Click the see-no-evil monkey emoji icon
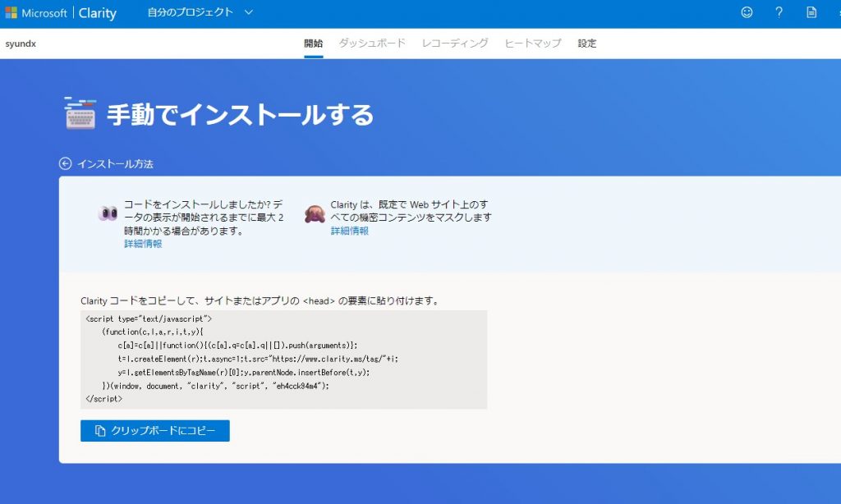The height and width of the screenshot is (504, 841). pyautogui.click(x=315, y=213)
